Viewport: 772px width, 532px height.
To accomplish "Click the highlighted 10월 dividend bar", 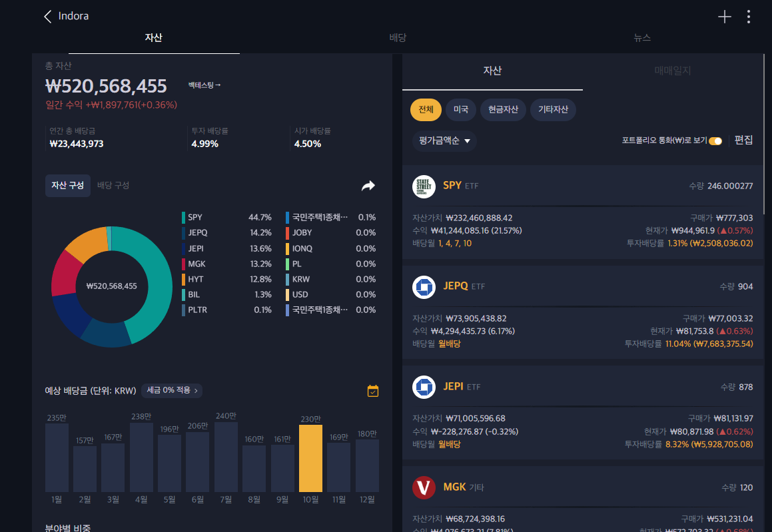I will 310,458.
